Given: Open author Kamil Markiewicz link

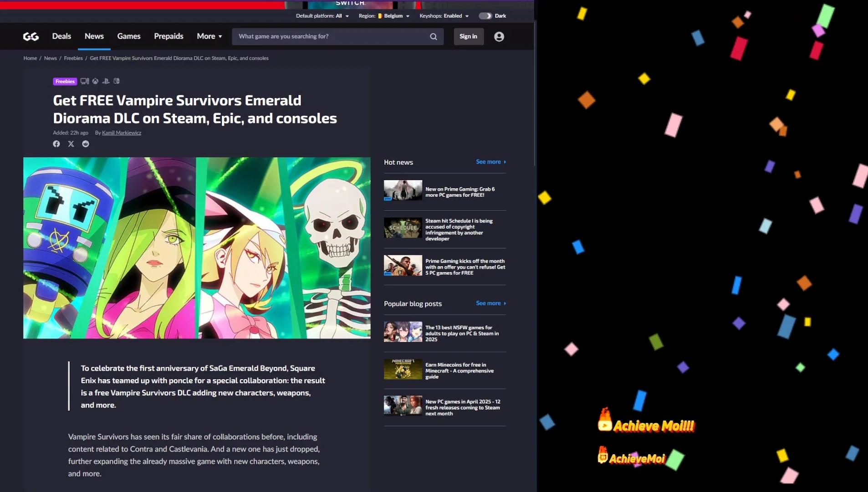Looking at the screenshot, I should pos(122,133).
